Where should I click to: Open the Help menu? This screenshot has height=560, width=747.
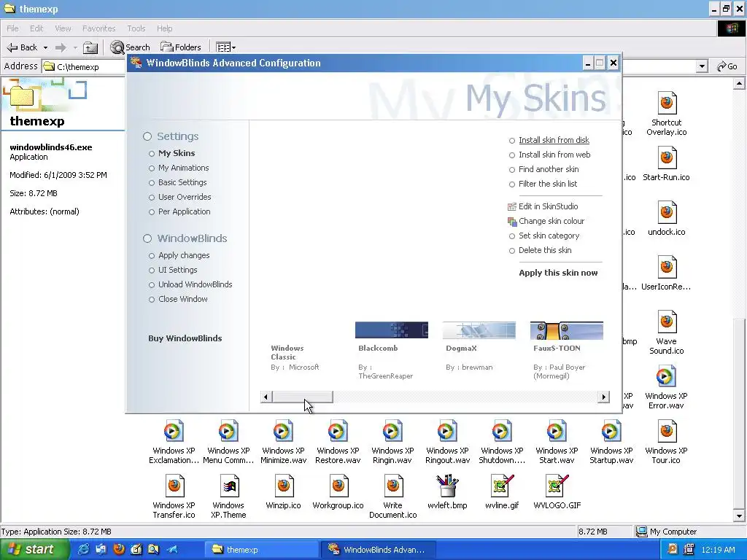pyautogui.click(x=164, y=28)
